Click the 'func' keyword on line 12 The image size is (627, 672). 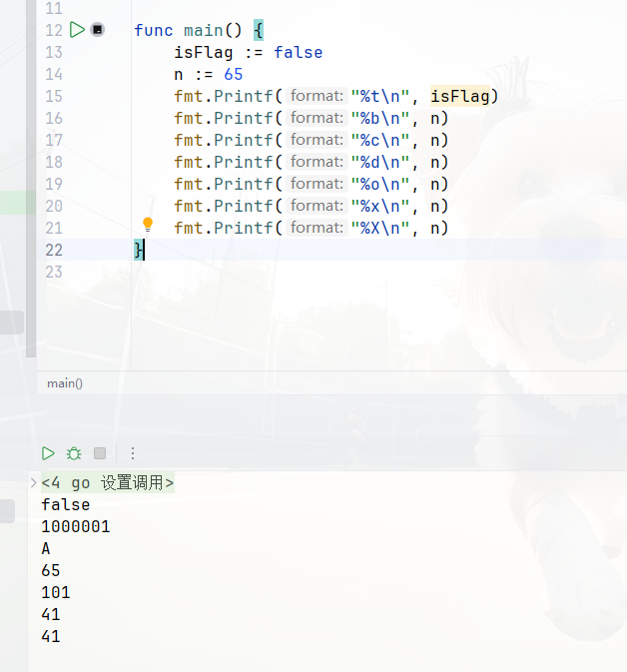154,30
